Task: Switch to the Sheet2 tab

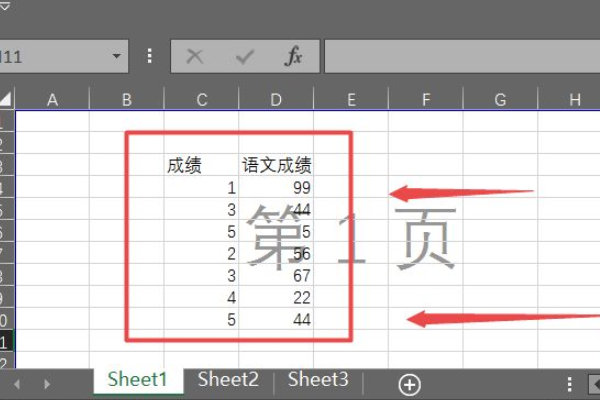Action: 228,380
